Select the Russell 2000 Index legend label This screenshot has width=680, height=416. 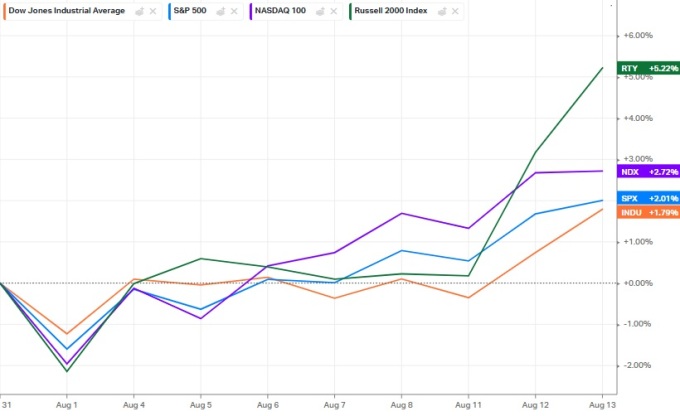pyautogui.click(x=391, y=11)
